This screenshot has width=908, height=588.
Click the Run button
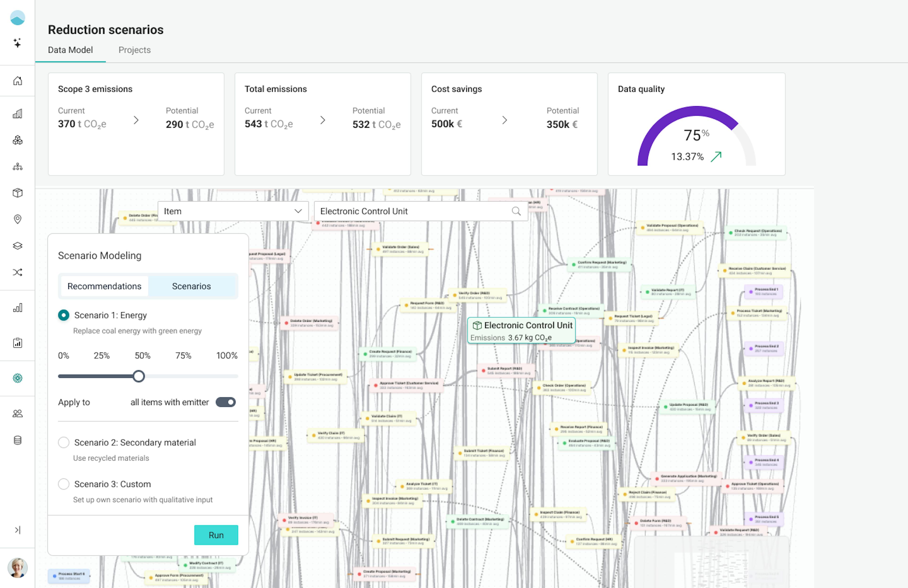coord(216,535)
